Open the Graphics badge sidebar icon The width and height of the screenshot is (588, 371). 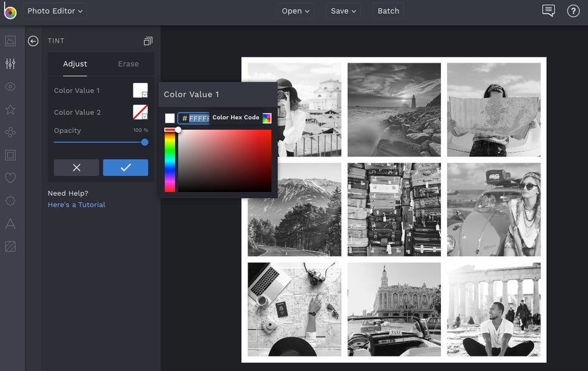[x=10, y=201]
